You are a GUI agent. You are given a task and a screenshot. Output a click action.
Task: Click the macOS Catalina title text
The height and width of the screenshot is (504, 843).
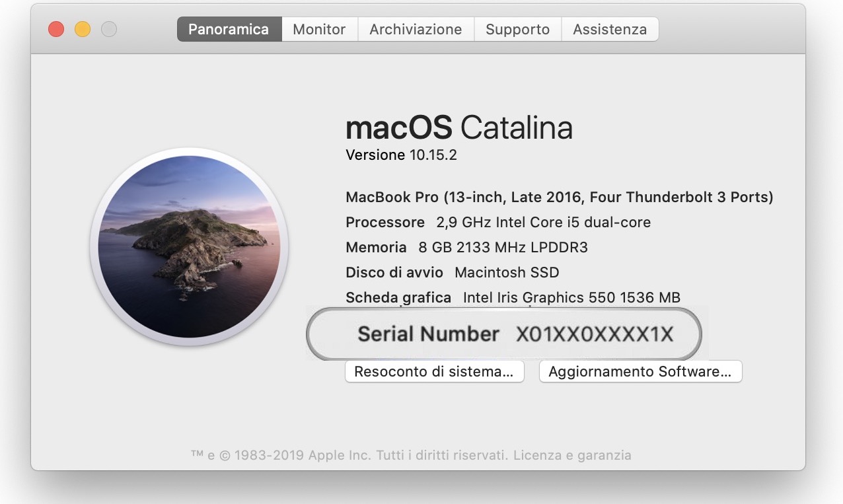(458, 129)
